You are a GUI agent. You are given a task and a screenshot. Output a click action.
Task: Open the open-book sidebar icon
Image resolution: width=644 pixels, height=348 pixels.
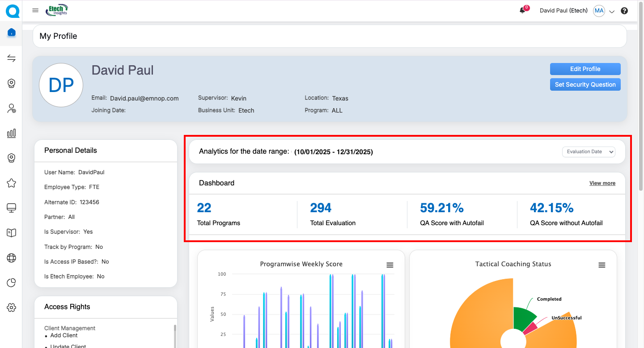point(12,233)
